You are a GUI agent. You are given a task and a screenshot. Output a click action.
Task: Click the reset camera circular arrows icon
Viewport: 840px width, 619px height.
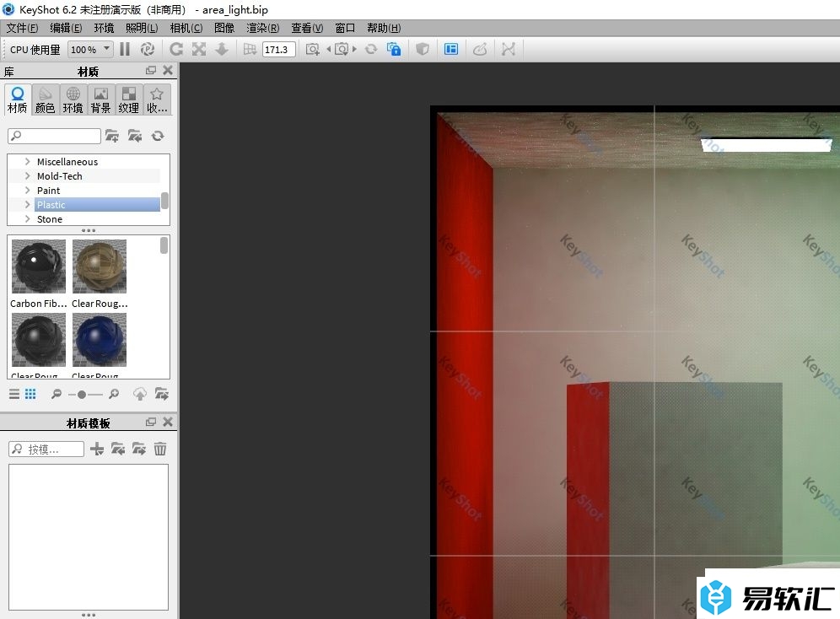click(371, 49)
